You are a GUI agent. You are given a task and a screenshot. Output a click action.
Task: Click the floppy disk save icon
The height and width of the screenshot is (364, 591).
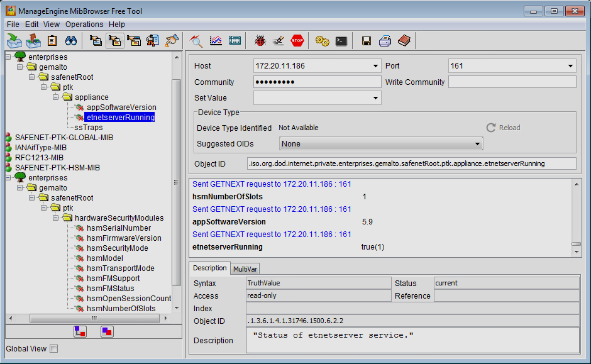tap(366, 41)
